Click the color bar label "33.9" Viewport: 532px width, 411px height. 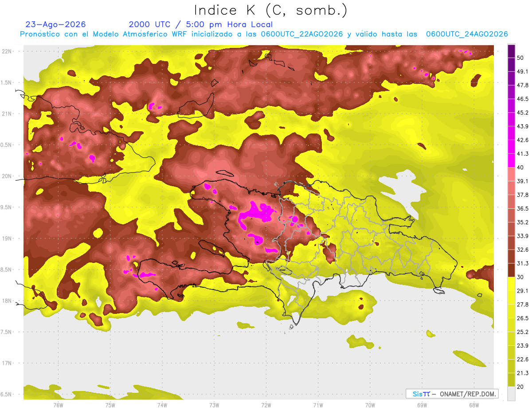click(x=523, y=236)
